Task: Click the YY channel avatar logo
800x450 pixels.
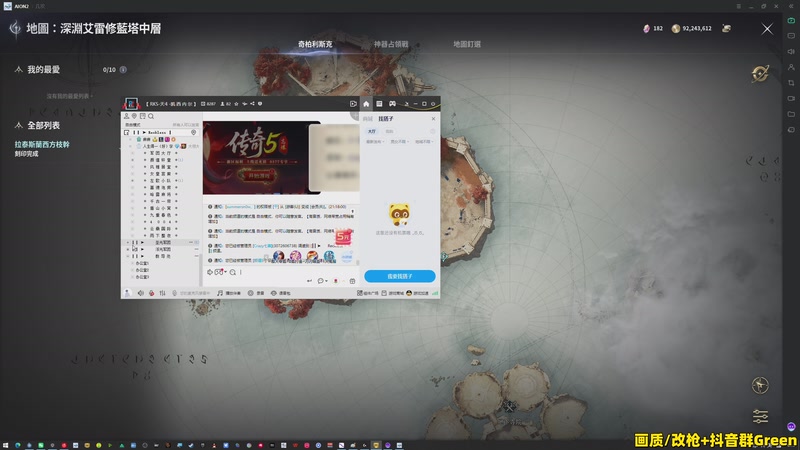Action: [132, 104]
